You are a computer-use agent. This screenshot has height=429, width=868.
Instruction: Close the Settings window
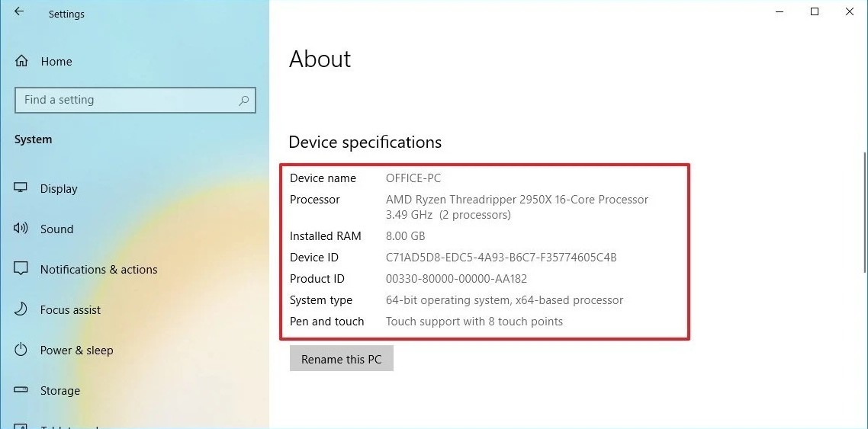pos(850,12)
